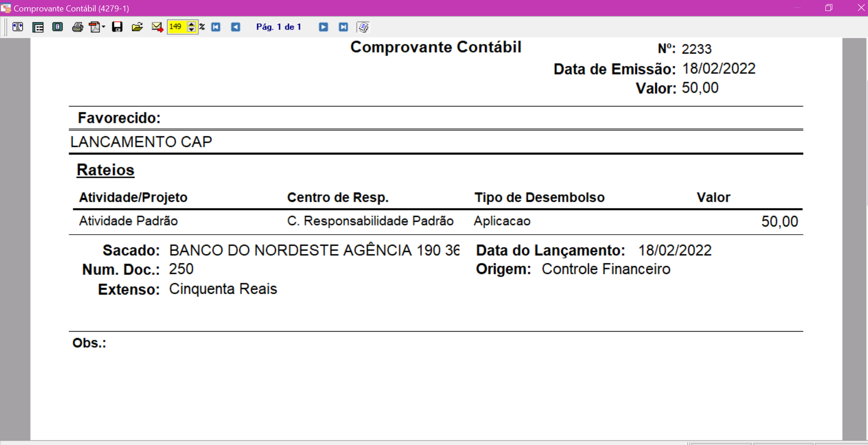Click the Atividade/Projeto column header
The width and height of the screenshot is (868, 445).
(x=133, y=198)
